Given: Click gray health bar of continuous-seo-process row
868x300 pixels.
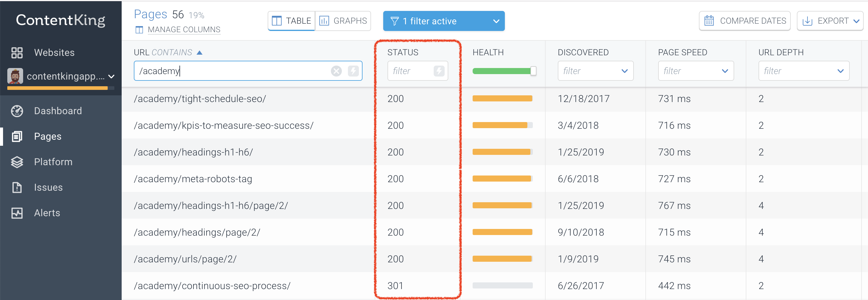Looking at the screenshot, I should [x=502, y=285].
